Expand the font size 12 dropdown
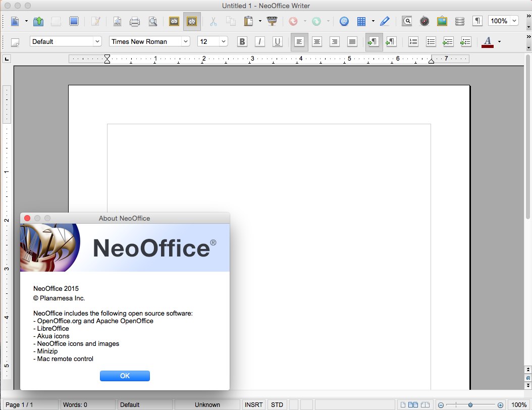This screenshot has width=532, height=410. pyautogui.click(x=223, y=41)
